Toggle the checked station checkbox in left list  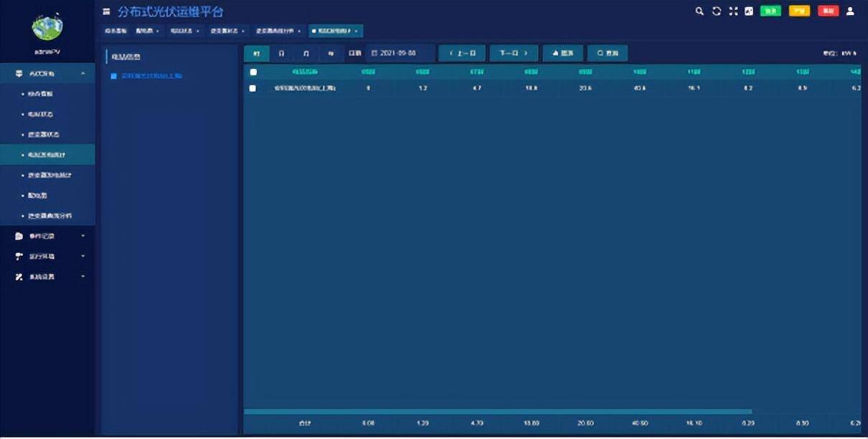click(x=113, y=76)
